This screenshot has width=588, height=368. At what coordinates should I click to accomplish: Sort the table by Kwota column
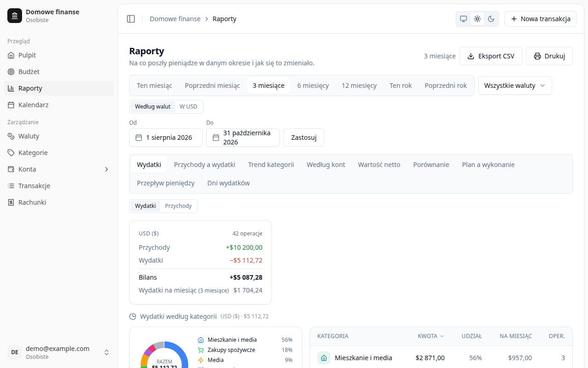click(x=431, y=336)
